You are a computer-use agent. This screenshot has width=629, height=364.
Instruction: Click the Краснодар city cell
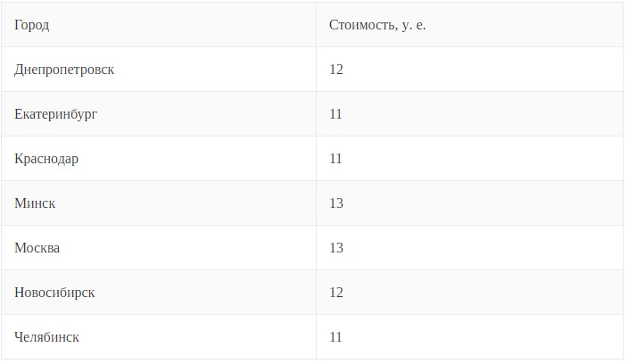click(x=46, y=159)
